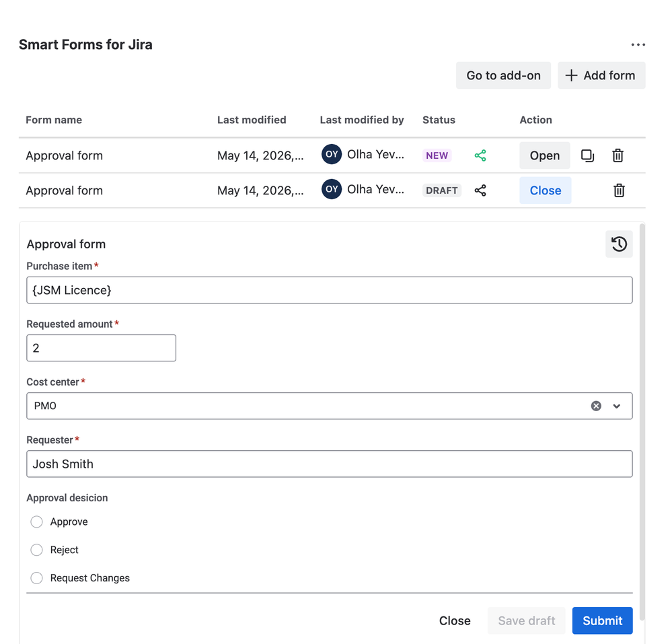This screenshot has width=672, height=644.
Task: Click the Action column header
Action: coord(535,120)
